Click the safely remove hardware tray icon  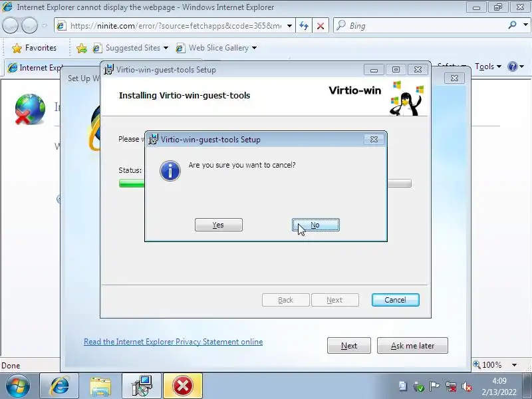(419, 386)
